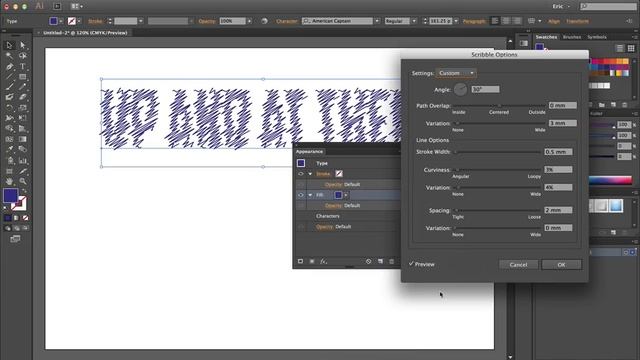640x360 pixels.
Task: Click the Spacing slider track
Action: (x=498, y=210)
